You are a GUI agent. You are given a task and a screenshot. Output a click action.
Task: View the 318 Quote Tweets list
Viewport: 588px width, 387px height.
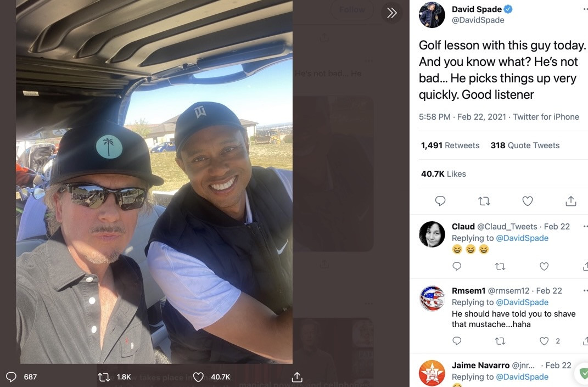pyautogui.click(x=525, y=145)
